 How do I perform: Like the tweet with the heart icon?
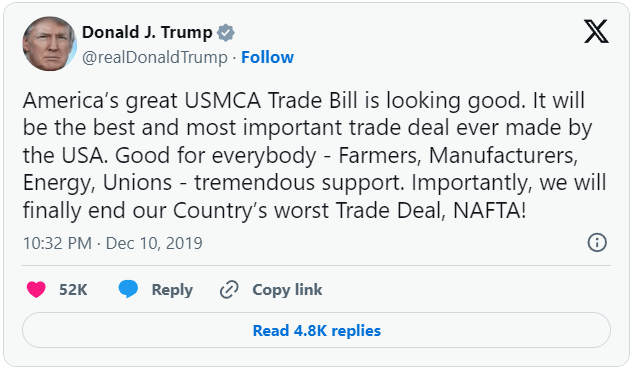point(36,290)
